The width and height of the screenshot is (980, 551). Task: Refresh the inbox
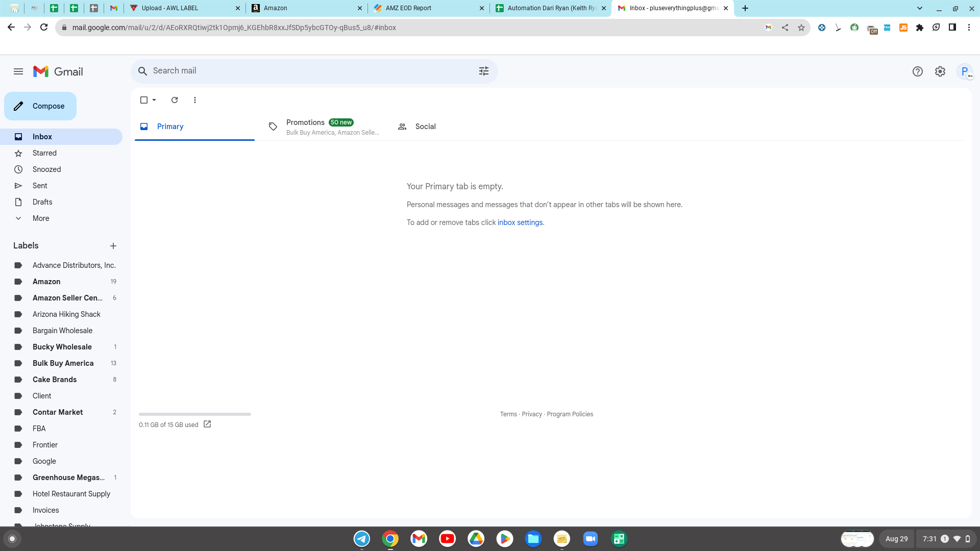[x=175, y=100]
